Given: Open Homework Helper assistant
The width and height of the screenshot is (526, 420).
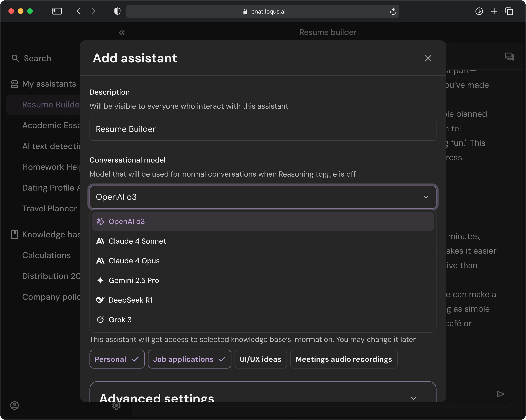Looking at the screenshot, I should pos(51,167).
